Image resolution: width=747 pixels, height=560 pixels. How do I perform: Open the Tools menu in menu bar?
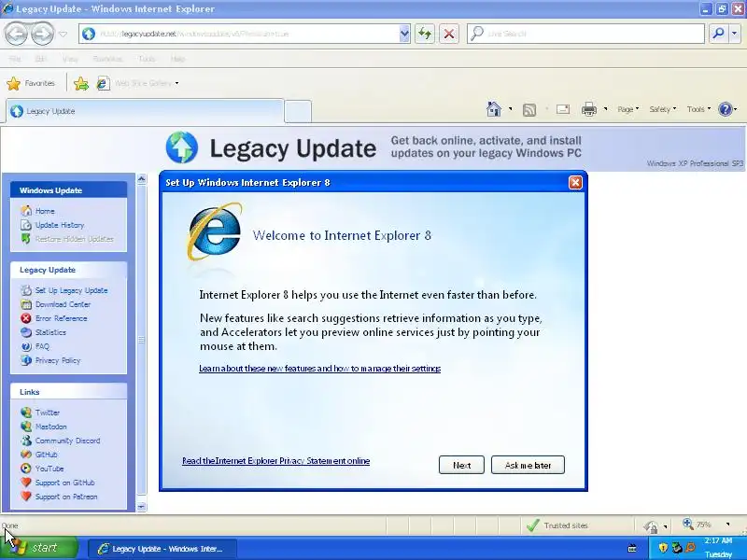(x=147, y=59)
